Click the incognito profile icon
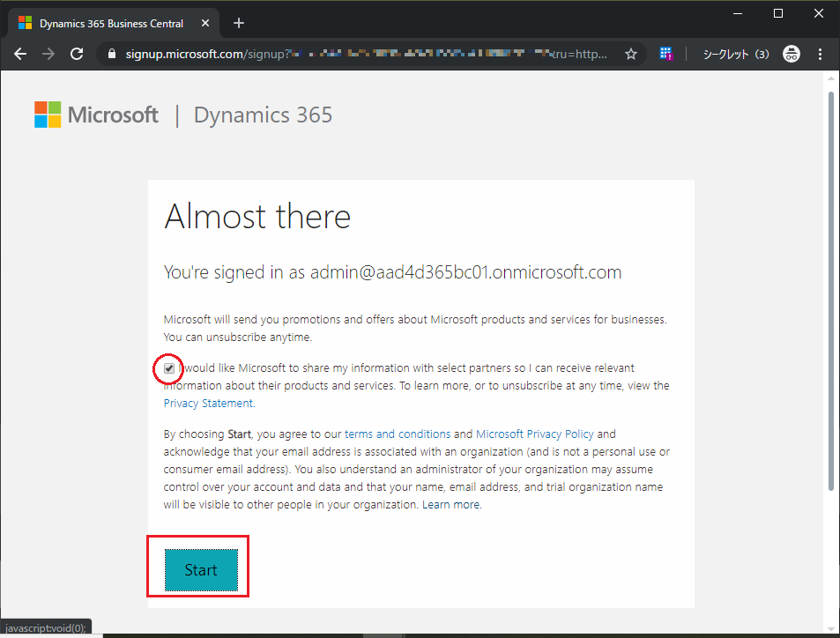The height and width of the screenshot is (638, 840). coord(792,54)
